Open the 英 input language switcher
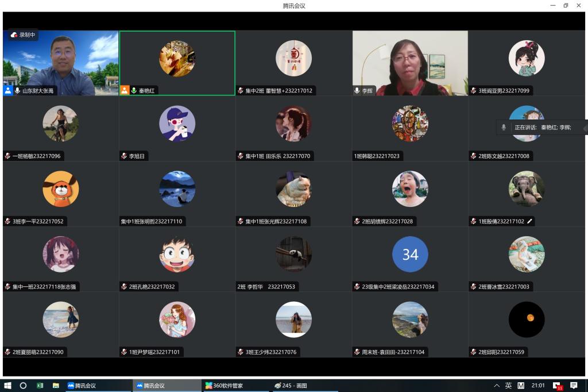This screenshot has height=392, width=588. coord(508,386)
